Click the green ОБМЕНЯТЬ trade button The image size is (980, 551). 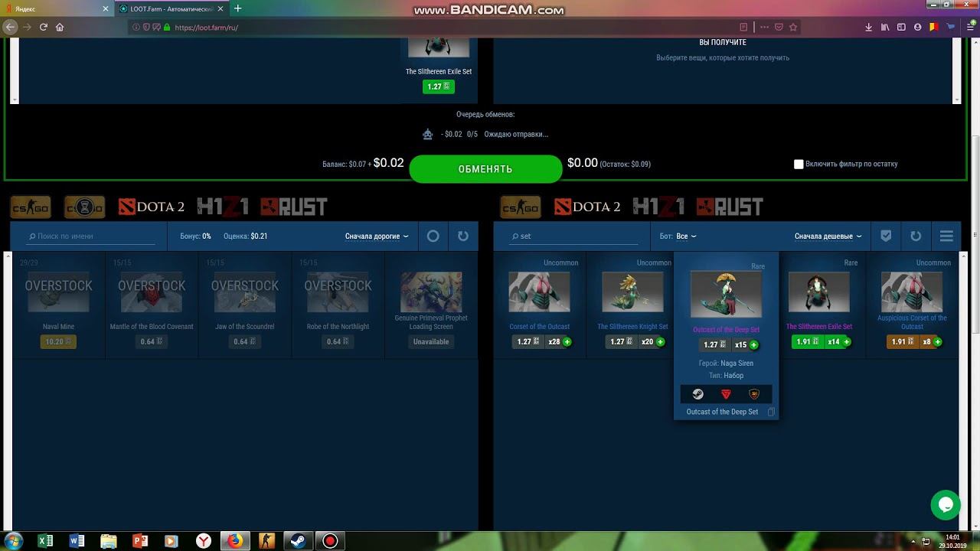485,169
